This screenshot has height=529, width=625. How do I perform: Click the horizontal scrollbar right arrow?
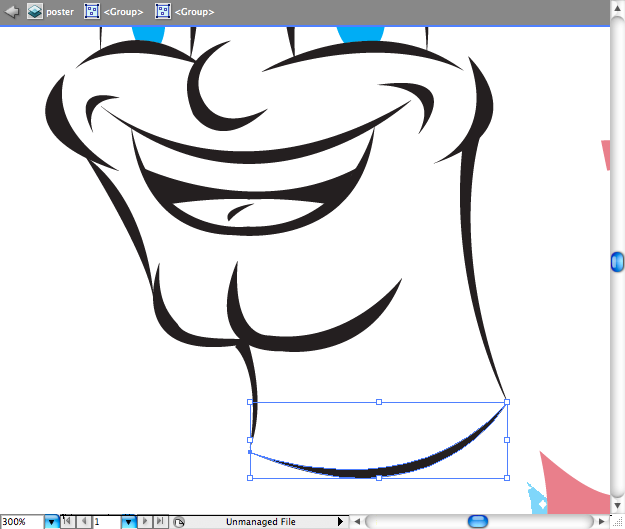(x=601, y=521)
